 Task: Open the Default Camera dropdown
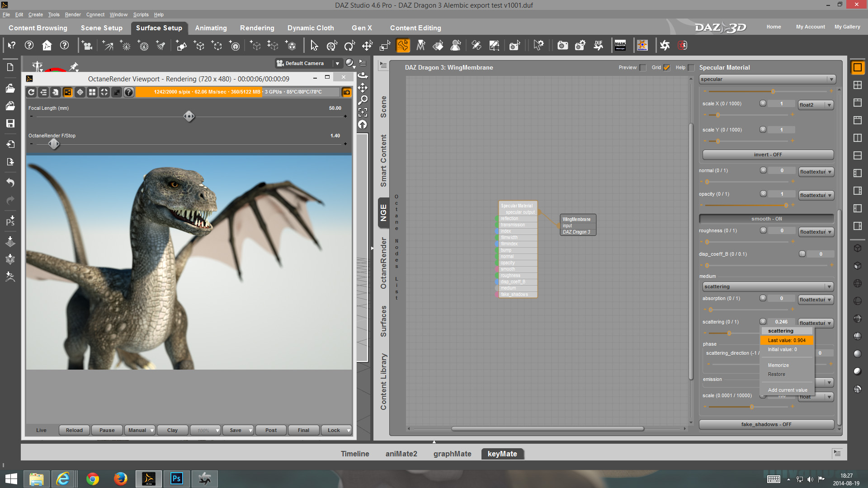[x=337, y=63]
